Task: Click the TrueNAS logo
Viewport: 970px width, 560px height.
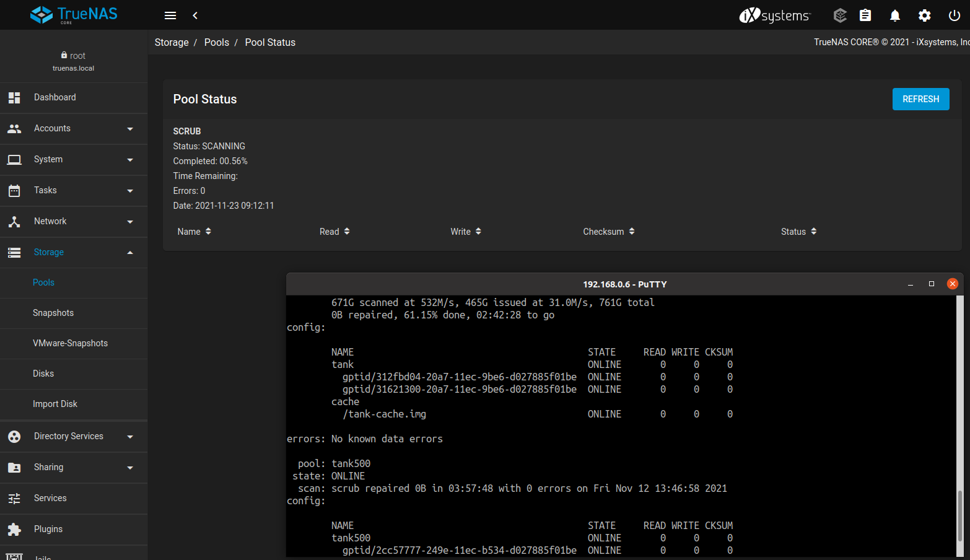Action: point(74,15)
